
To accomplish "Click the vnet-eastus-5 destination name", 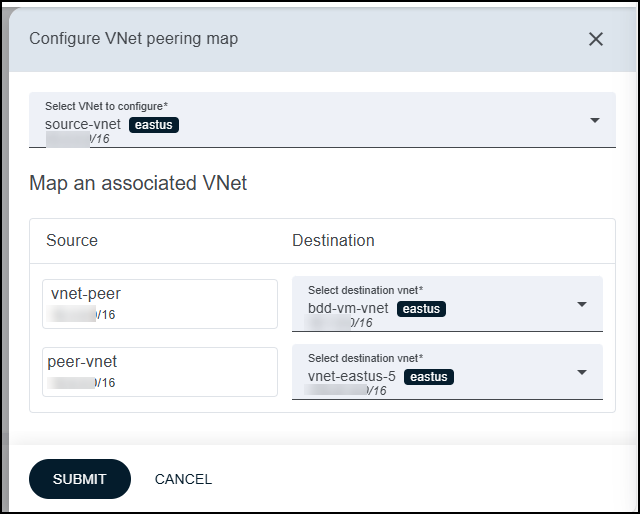I will 352,377.
